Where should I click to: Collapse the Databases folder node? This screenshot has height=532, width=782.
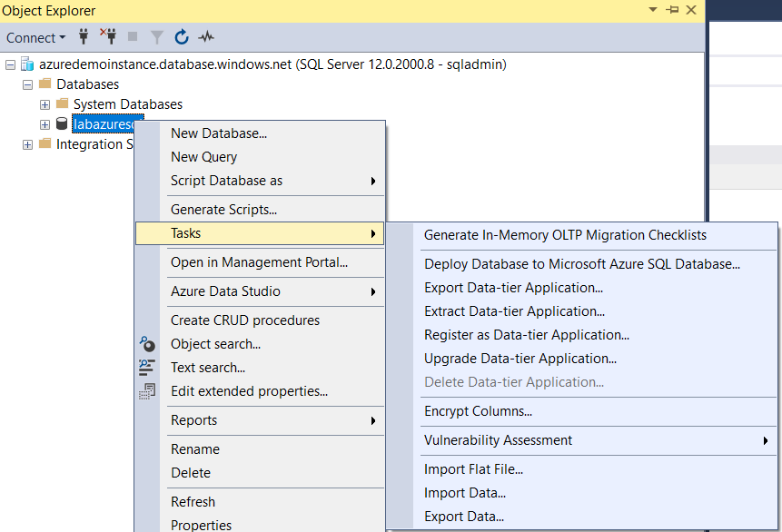pos(28,84)
